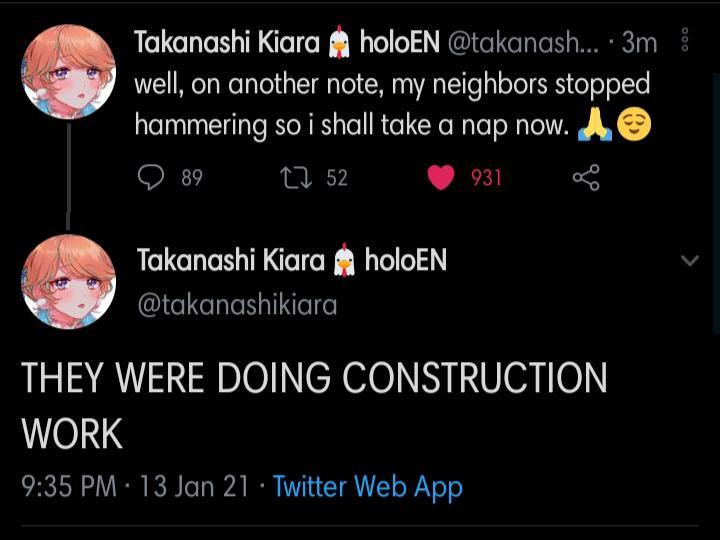The image size is (720, 540).
Task: Select the Takanashi Kiara name on the first tweet
Action: (x=228, y=42)
